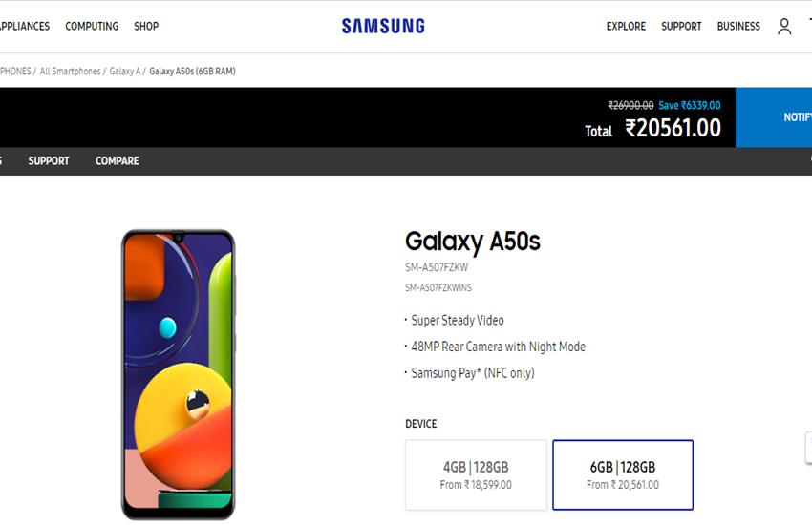Select the 4GB | 128GB device option
This screenshot has width=812, height=525.
tap(476, 474)
